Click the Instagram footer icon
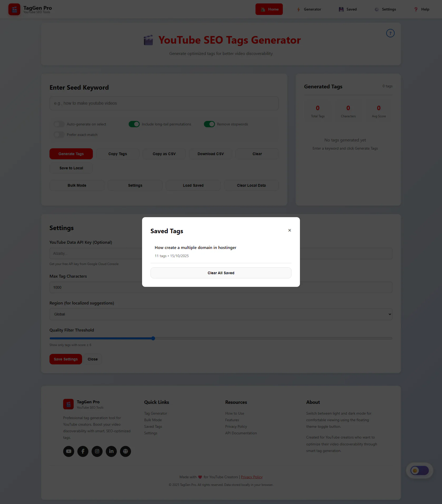 pos(97,451)
